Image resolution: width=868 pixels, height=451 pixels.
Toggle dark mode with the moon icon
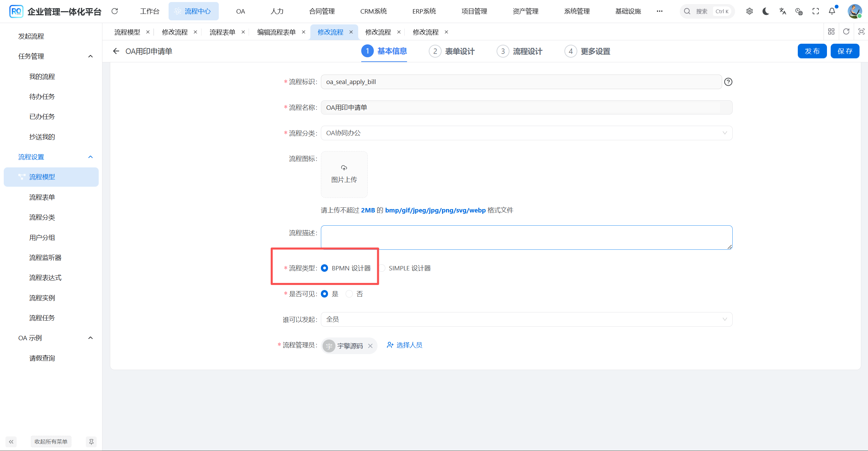[766, 11]
